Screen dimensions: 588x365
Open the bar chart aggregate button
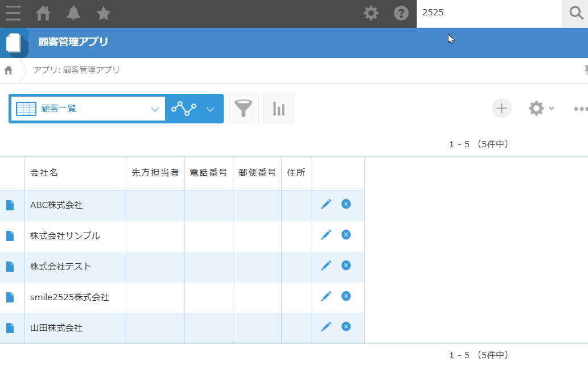278,109
